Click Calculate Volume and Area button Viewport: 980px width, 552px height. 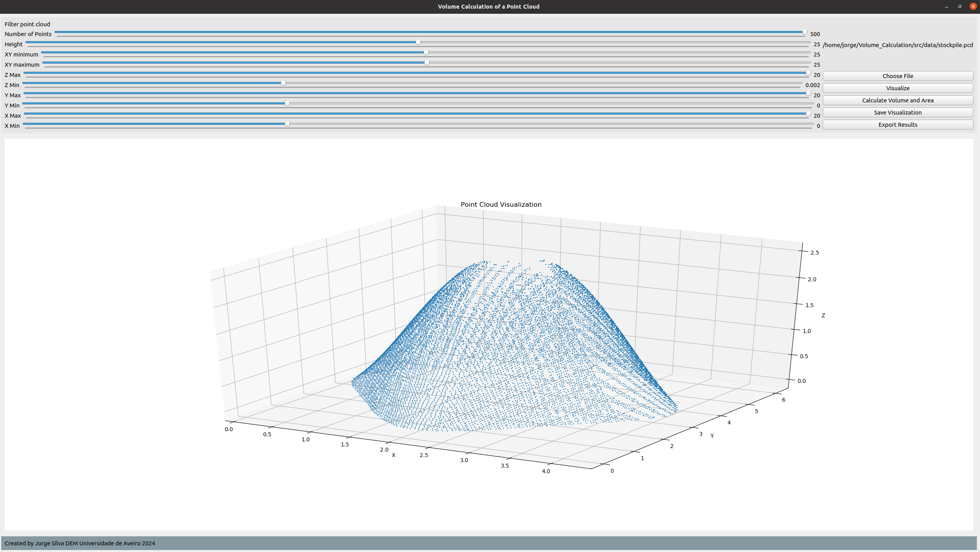[x=897, y=100]
